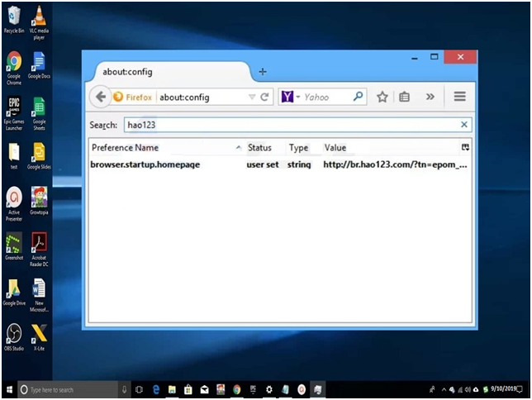Viewport: 532px width, 400px height.
Task: Open VLC media player desktop icon
Action: 39,22
